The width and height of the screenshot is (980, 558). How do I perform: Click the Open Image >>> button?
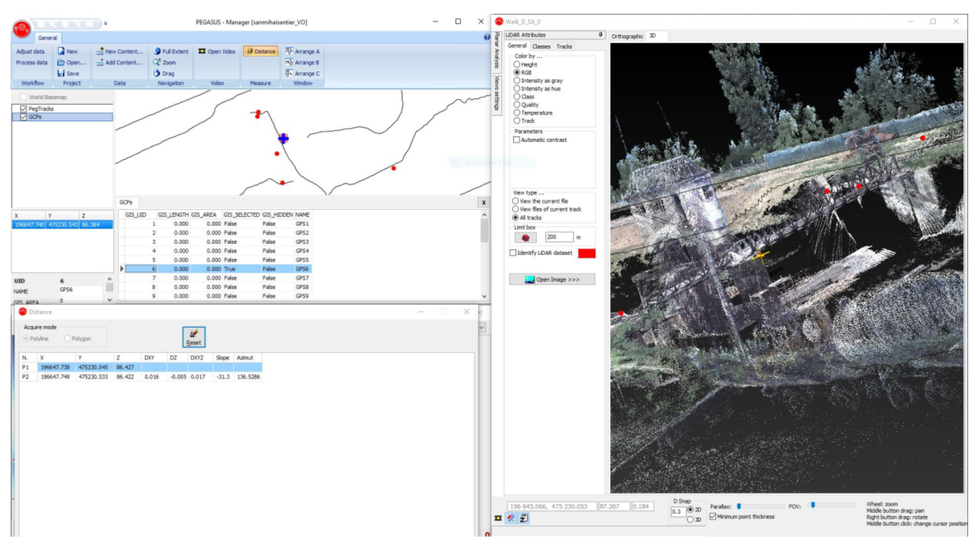tap(552, 279)
